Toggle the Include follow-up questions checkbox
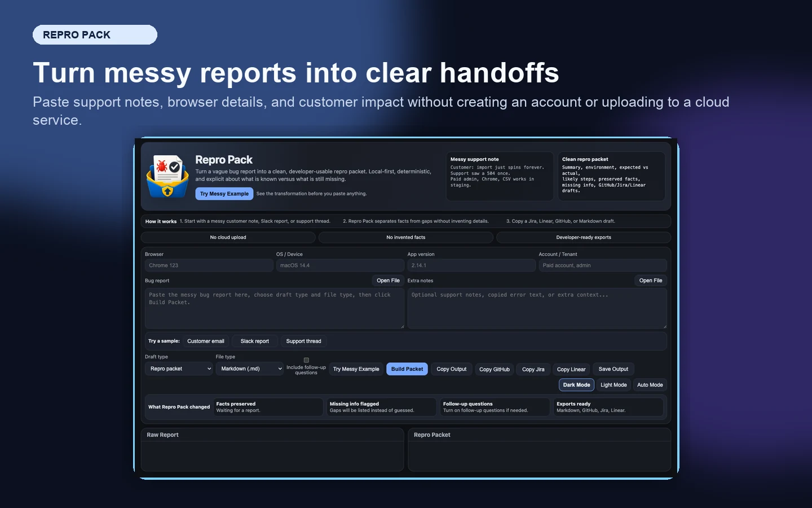Image resolution: width=812 pixels, height=508 pixels. click(x=306, y=360)
